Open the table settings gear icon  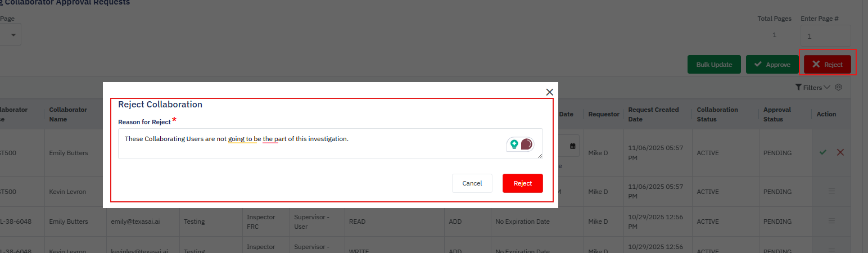(838, 87)
